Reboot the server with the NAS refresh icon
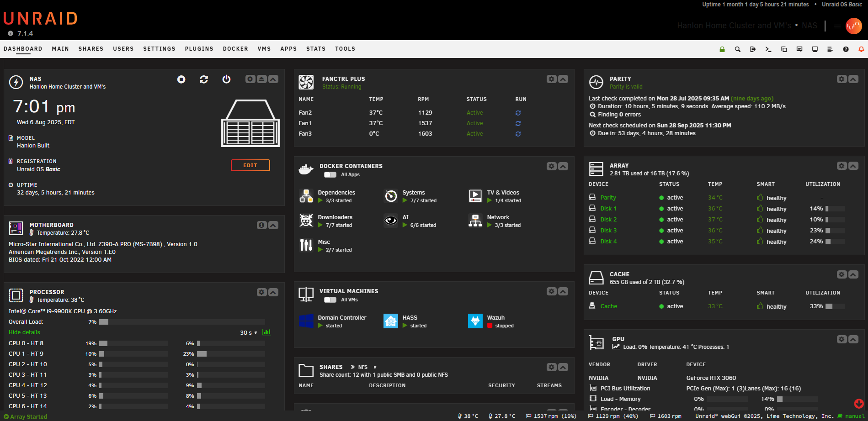This screenshot has width=868, height=421. tap(204, 79)
